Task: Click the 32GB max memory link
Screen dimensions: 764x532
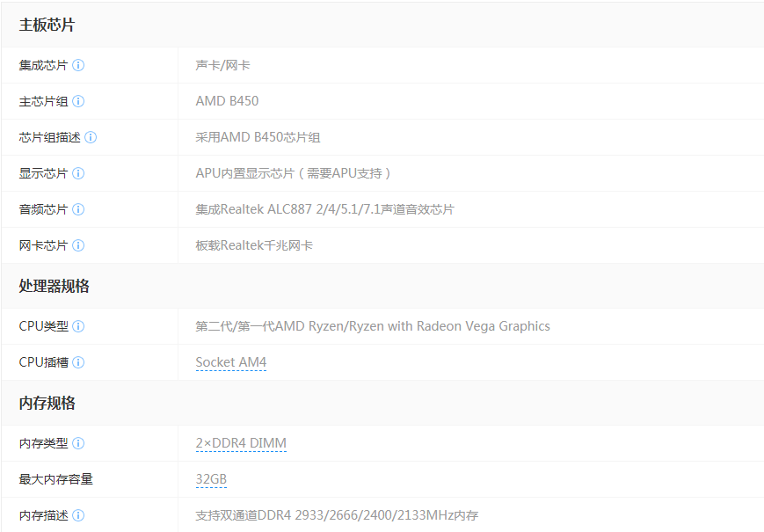Action: tap(211, 479)
